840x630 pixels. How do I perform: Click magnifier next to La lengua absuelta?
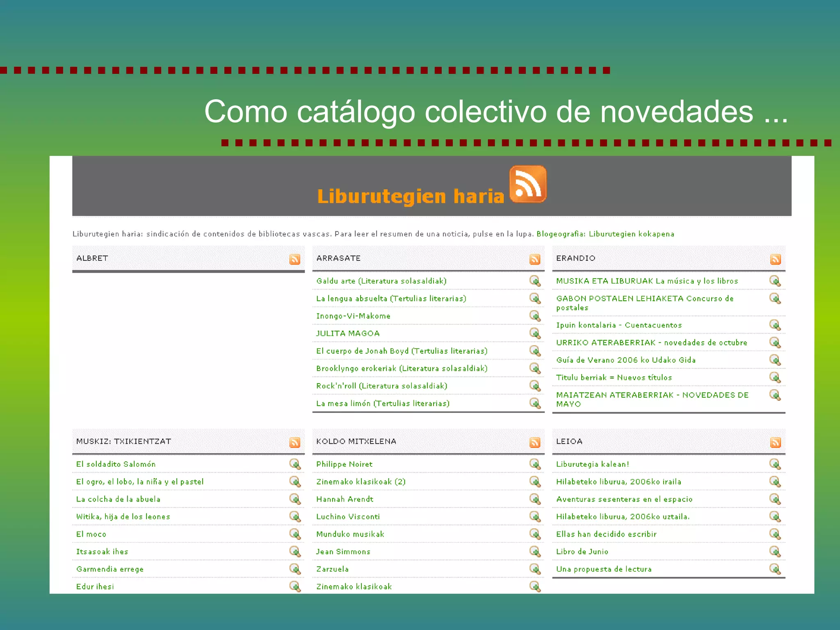coord(535,298)
